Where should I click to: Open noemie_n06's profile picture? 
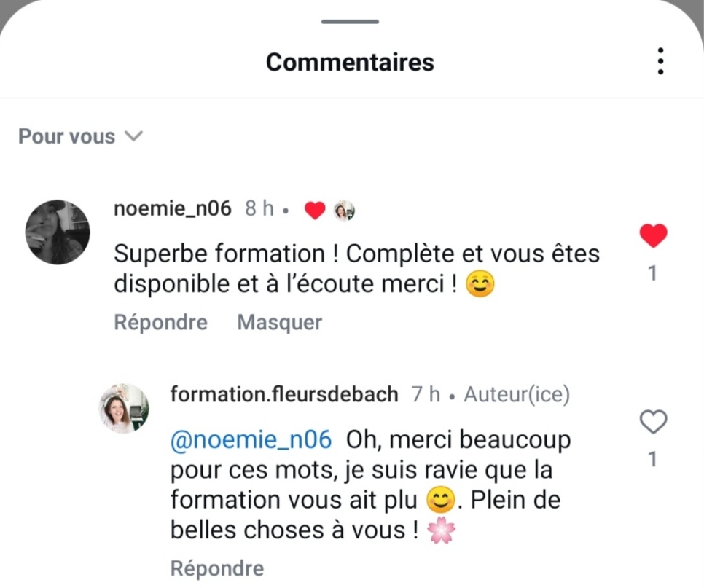coord(58,232)
